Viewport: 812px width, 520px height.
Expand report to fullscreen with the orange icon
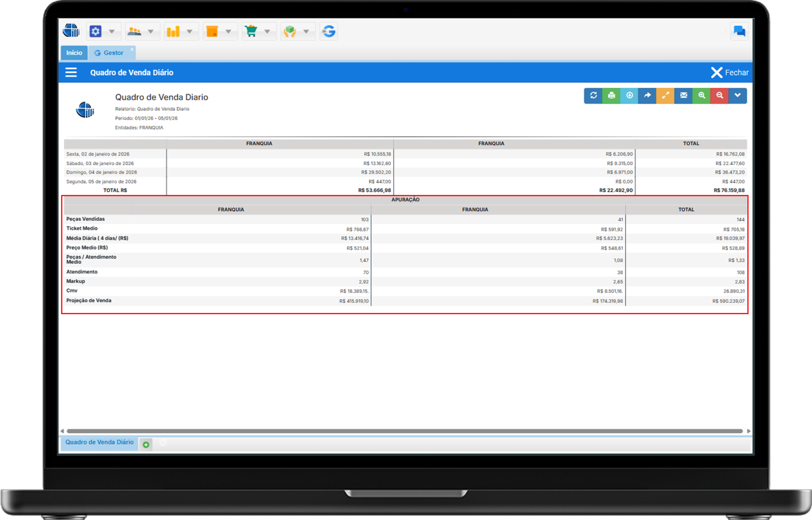coord(666,96)
